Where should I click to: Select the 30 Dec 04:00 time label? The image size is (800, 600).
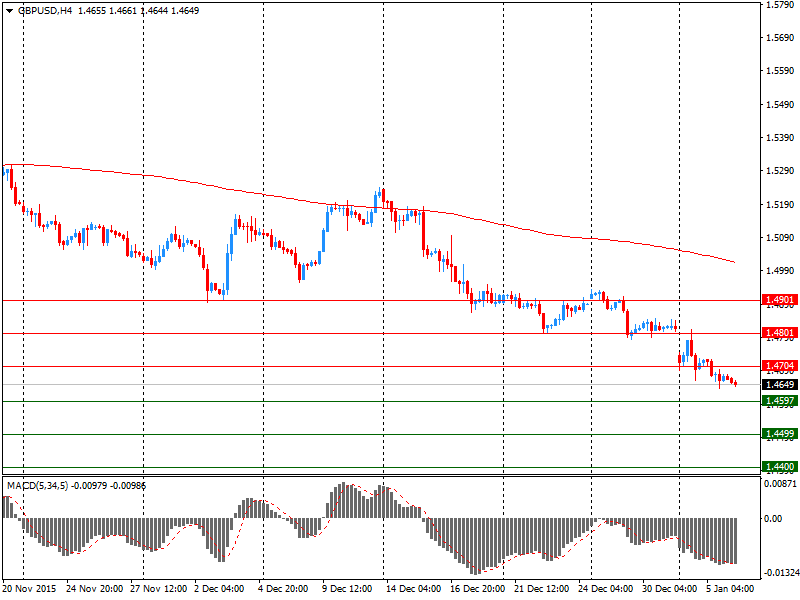click(669, 588)
